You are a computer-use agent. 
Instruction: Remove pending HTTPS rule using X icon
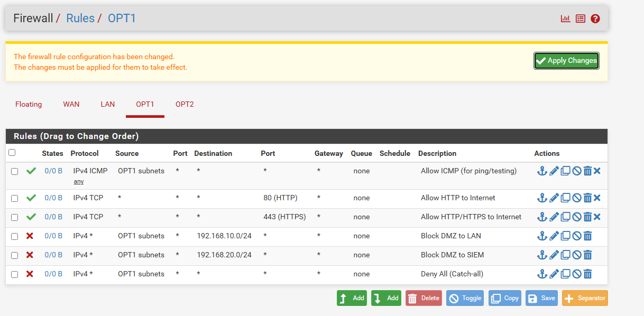tap(597, 217)
